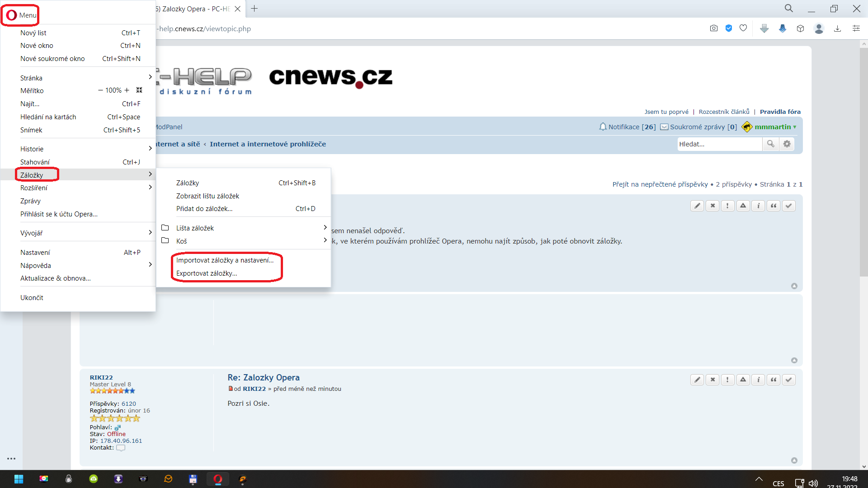
Task: Click the Hledat search input field
Action: click(719, 144)
